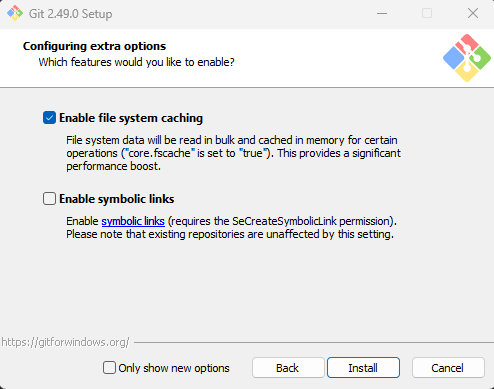The image size is (494, 389).
Task: Uncheck Enable file system caching
Action: click(x=49, y=118)
